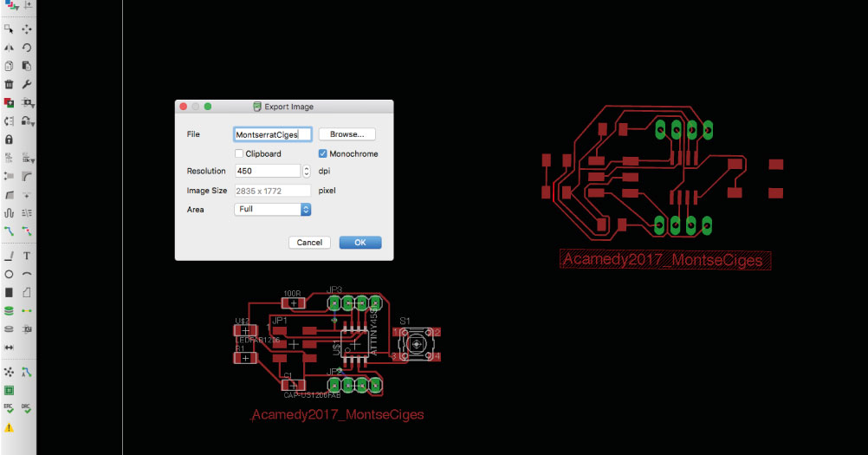Select the green Via tool
This screenshot has width=868, height=455.
(x=9, y=310)
